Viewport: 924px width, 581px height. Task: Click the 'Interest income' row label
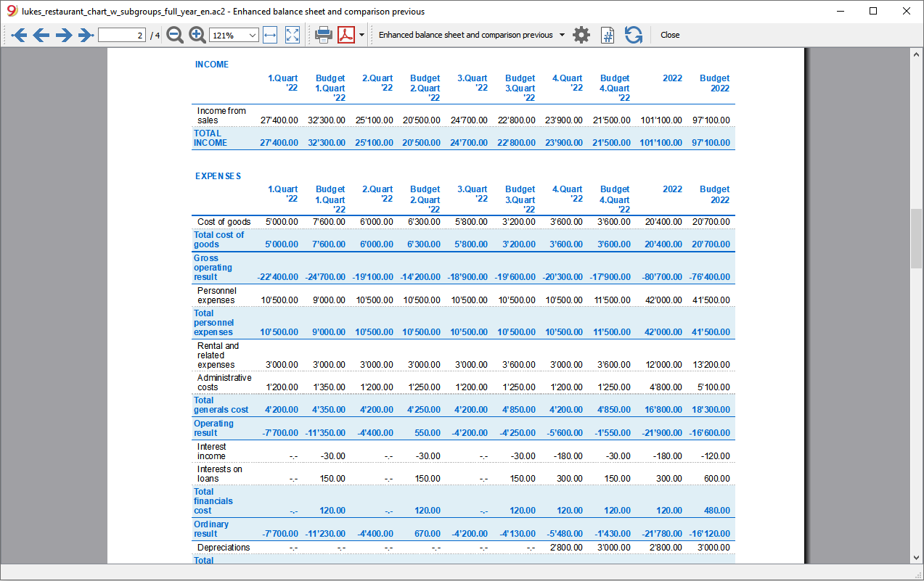(x=212, y=451)
